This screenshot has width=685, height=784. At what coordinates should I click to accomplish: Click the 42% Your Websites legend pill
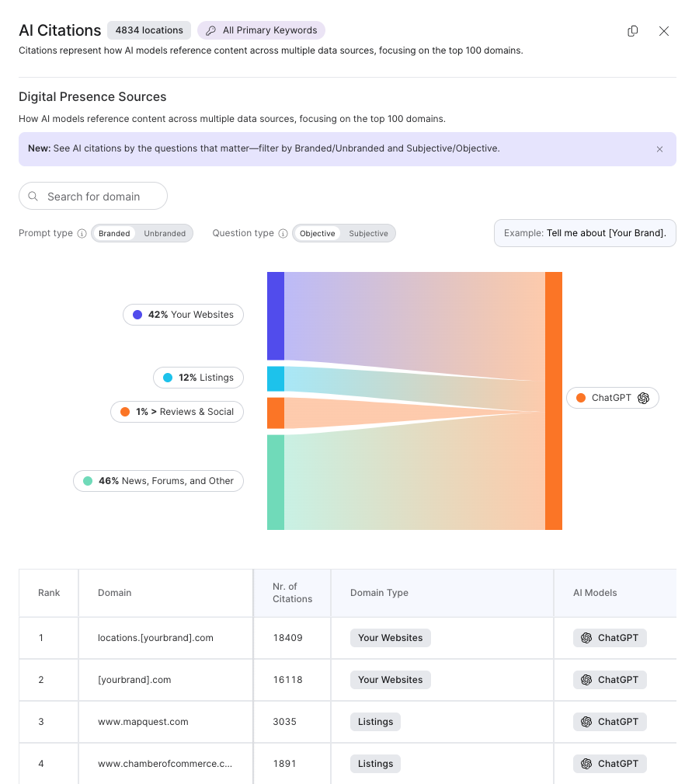pos(183,315)
